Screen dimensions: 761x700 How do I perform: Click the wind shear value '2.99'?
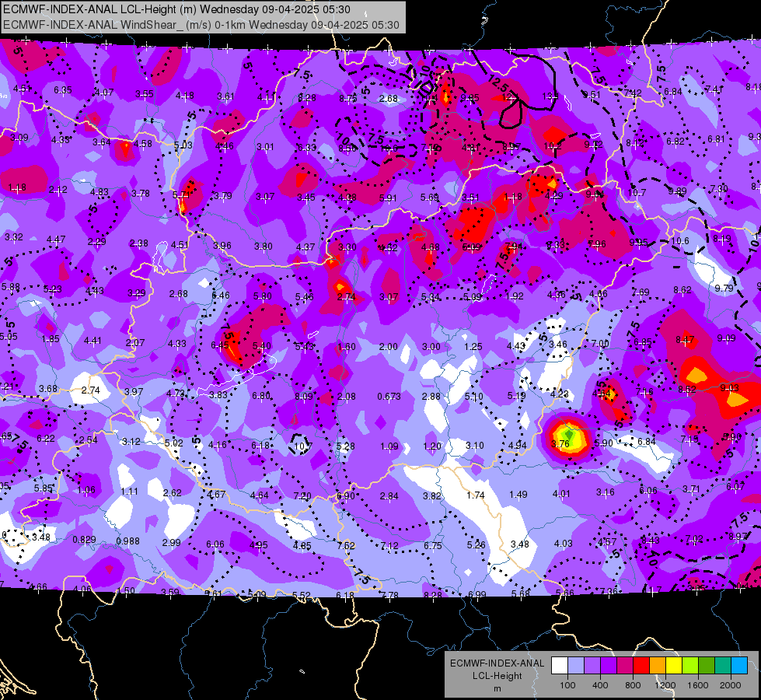click(x=171, y=543)
